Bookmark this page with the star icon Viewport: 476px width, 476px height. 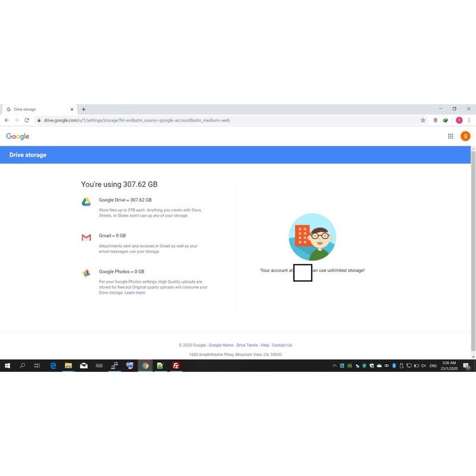(x=423, y=120)
